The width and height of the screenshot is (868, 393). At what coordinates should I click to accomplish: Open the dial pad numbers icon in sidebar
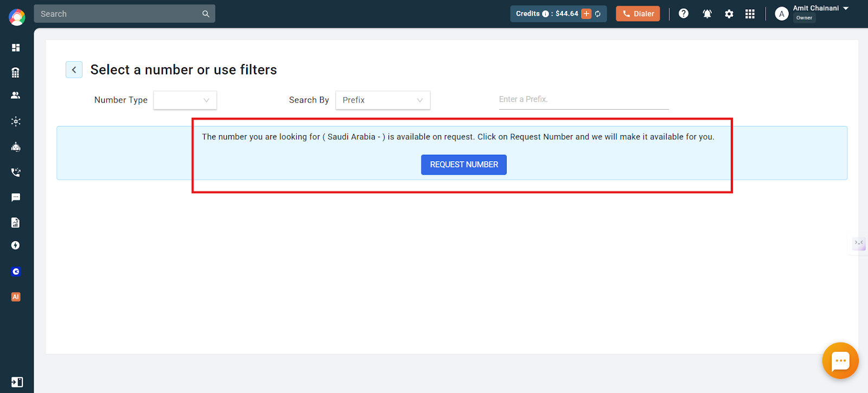[x=16, y=72]
